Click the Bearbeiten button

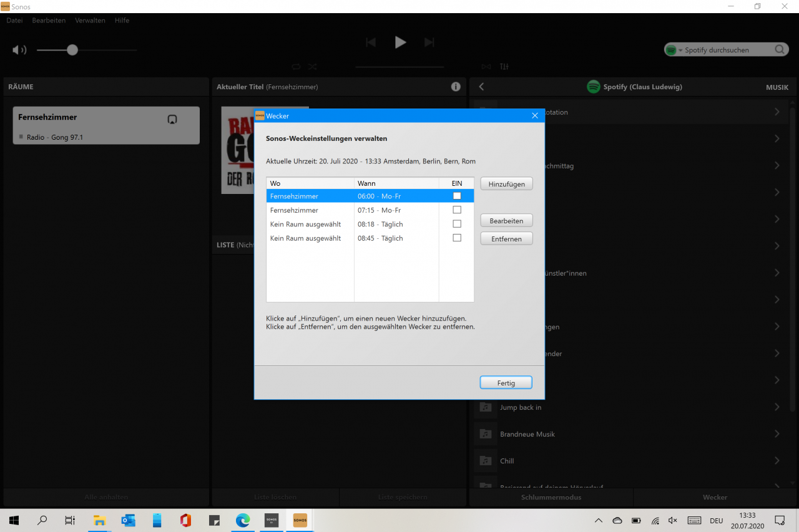pos(506,221)
